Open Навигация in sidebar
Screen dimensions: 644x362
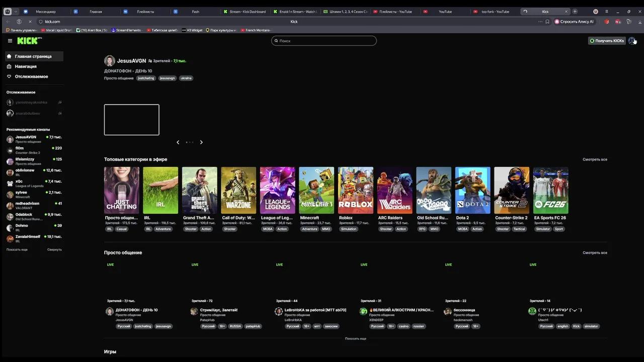pos(34,66)
